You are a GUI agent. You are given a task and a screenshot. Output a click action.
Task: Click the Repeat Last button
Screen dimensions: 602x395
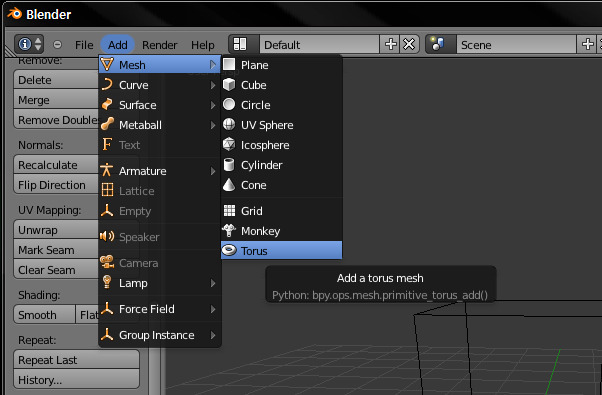click(x=76, y=360)
